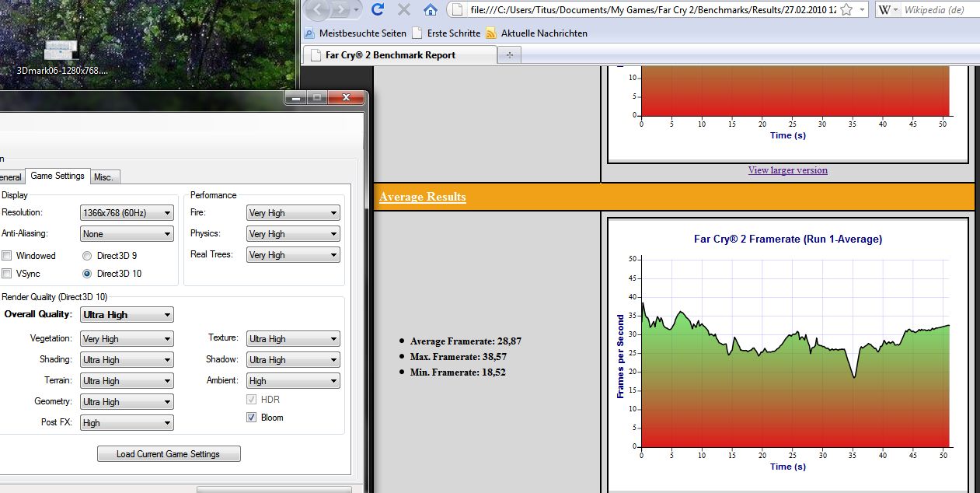
Task: Switch to the General tab
Action: tap(11, 177)
